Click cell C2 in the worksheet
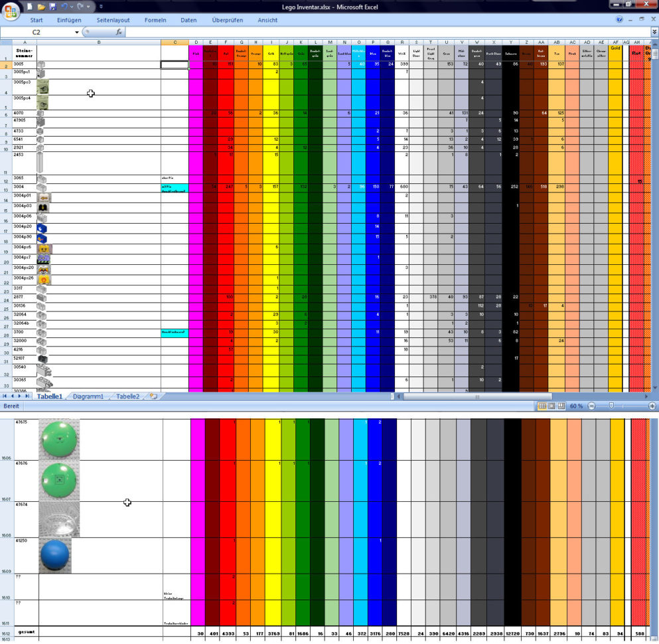Viewport: 659px width, 644px height. pyautogui.click(x=175, y=65)
